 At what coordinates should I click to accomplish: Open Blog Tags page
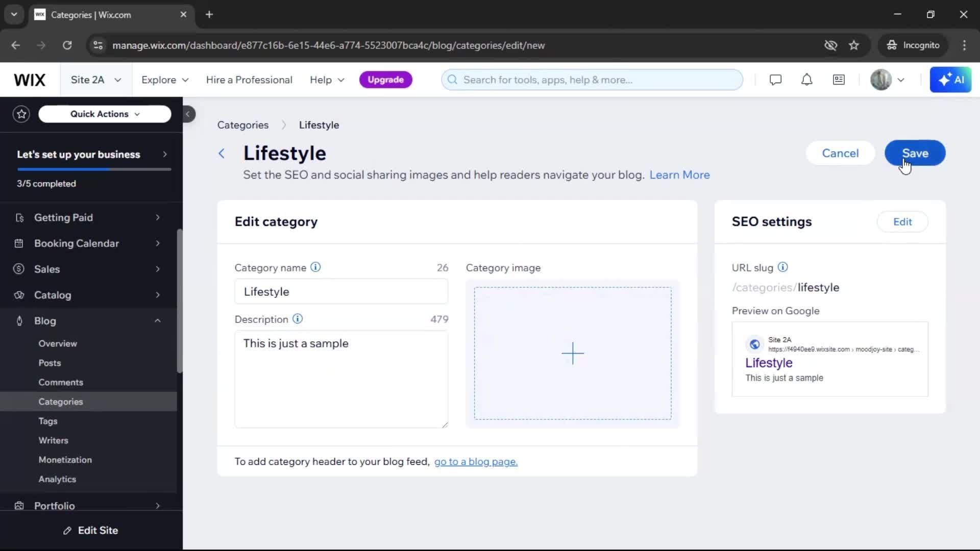[48, 421]
